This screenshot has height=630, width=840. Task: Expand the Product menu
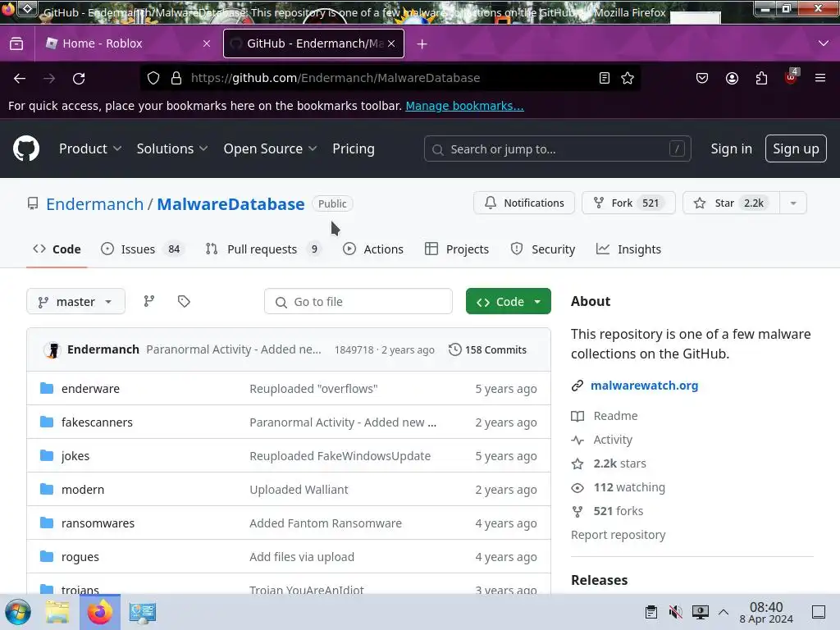pyautogui.click(x=90, y=148)
